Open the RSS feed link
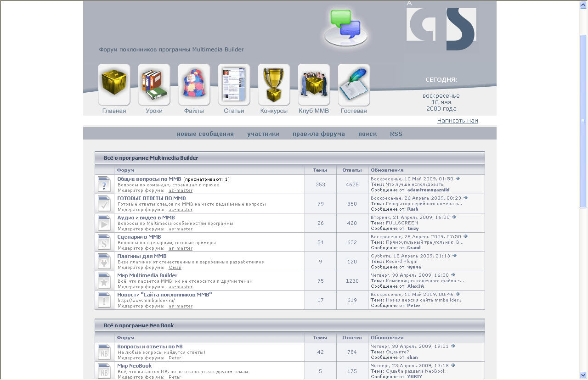 tap(396, 134)
